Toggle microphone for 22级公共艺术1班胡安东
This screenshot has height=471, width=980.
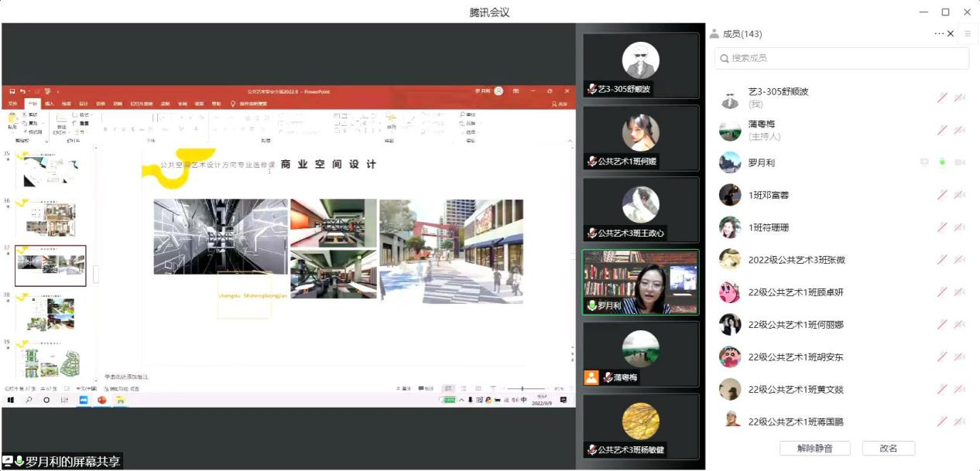point(942,357)
